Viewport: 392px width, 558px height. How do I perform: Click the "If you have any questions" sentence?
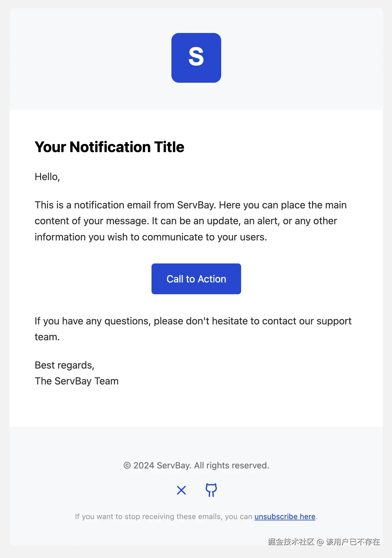coord(193,321)
